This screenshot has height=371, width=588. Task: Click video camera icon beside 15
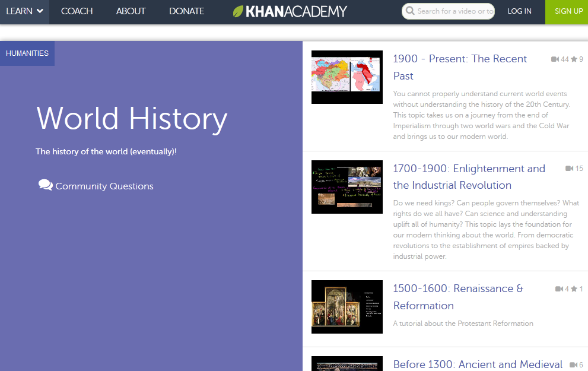click(x=570, y=169)
